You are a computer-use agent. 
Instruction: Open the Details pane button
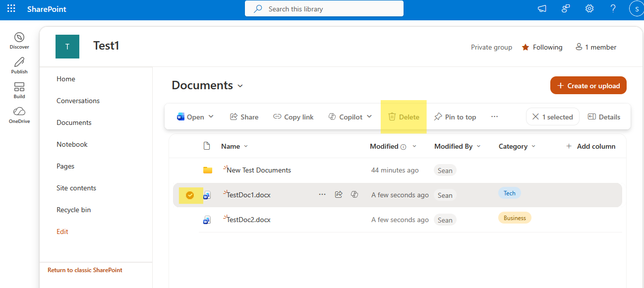point(604,116)
